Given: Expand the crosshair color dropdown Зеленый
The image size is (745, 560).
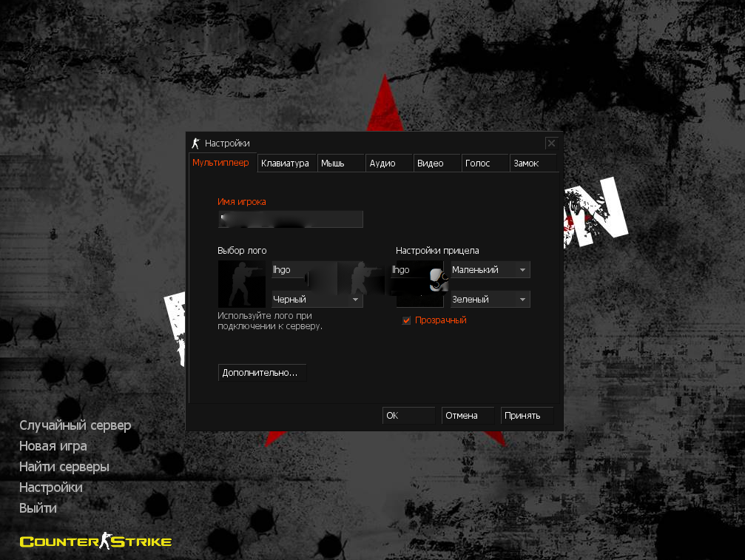Looking at the screenshot, I should pos(490,300).
